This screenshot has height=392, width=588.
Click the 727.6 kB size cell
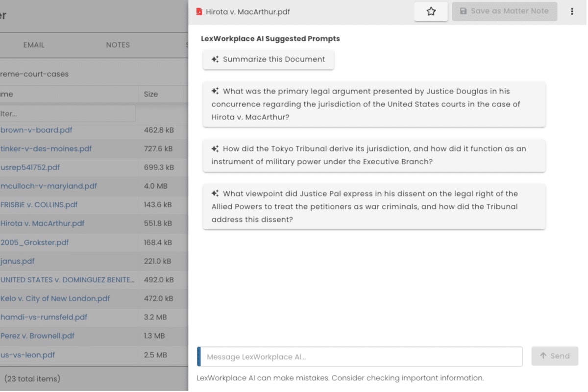coord(159,149)
